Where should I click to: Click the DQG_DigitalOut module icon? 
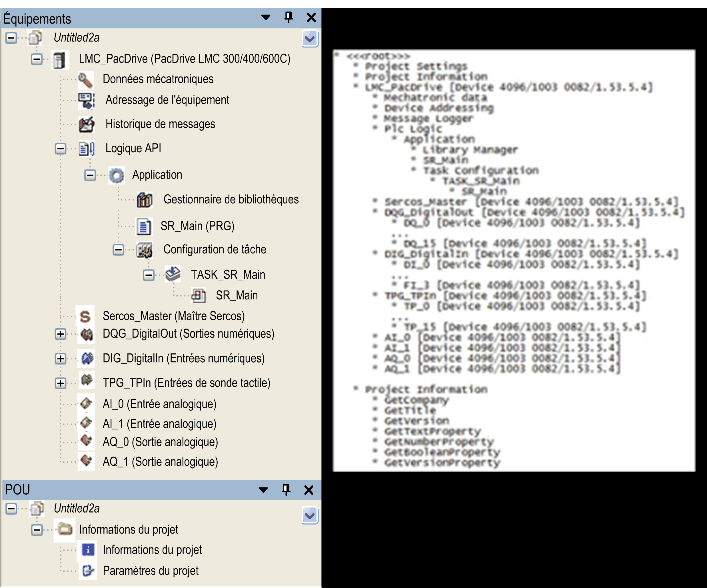coord(87,334)
